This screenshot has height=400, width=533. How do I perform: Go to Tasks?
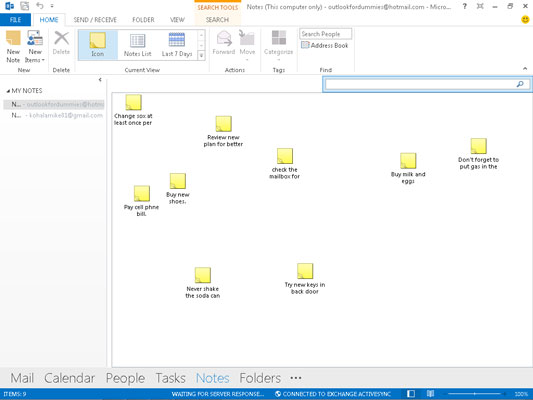coord(171,378)
